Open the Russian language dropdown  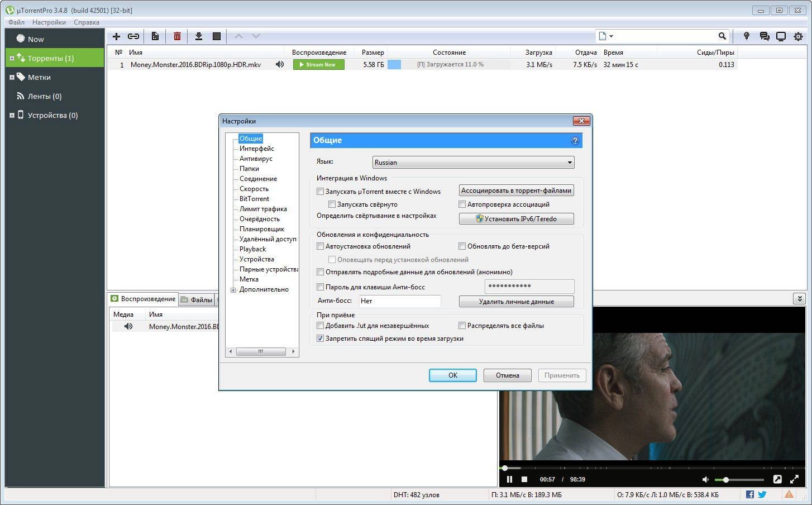[x=569, y=162]
